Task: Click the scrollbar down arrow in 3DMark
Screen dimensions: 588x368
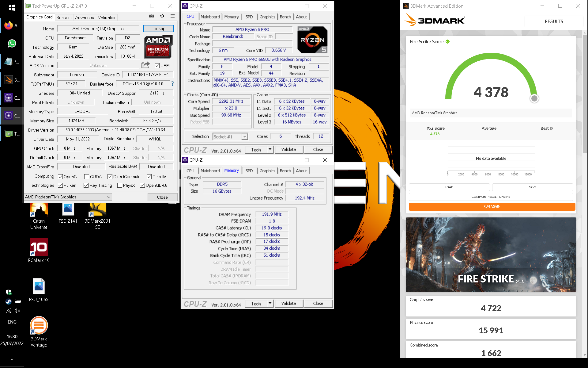Action: coord(585,355)
